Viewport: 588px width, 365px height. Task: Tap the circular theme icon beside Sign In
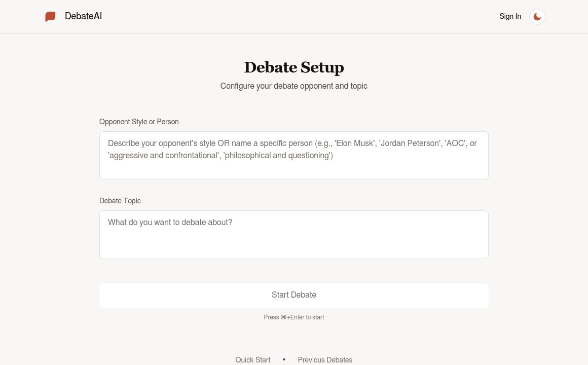point(537,16)
